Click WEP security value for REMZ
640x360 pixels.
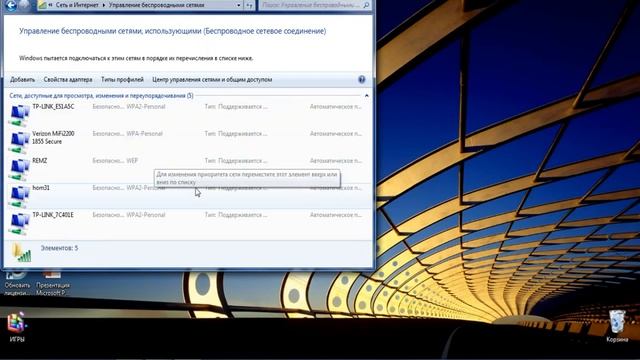(x=132, y=161)
